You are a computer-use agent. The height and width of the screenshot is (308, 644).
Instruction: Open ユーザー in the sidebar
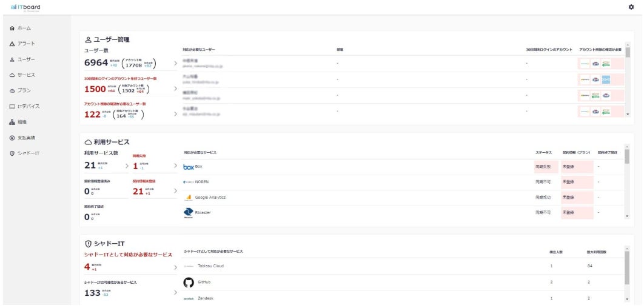22,59
